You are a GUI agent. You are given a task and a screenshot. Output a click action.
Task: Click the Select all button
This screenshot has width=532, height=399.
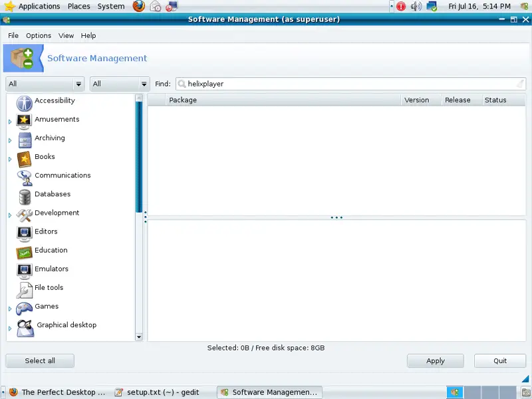point(40,360)
